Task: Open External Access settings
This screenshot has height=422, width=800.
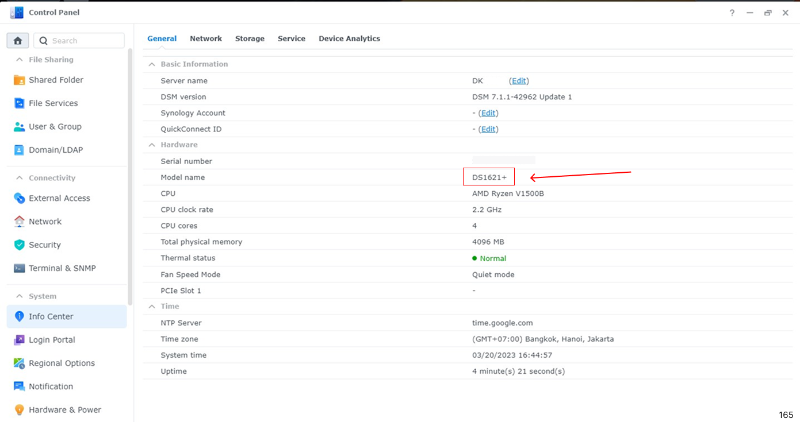Action: point(59,198)
